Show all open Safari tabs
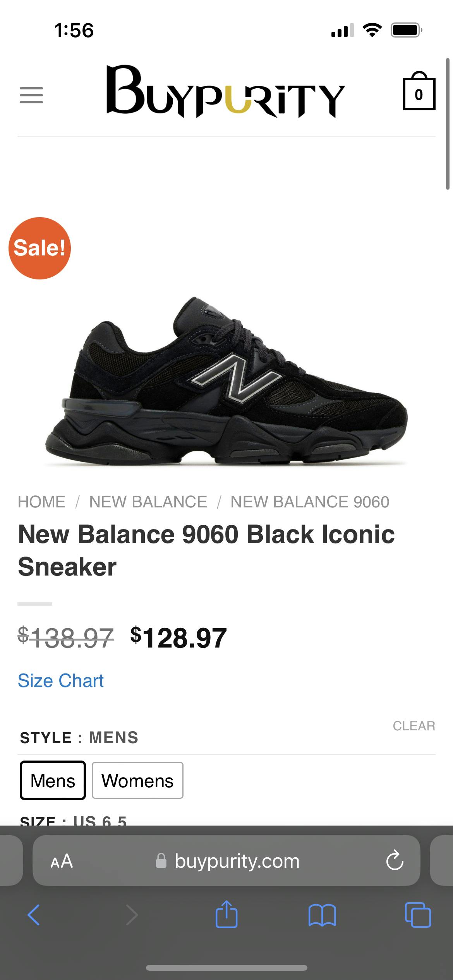Image resolution: width=453 pixels, height=980 pixels. click(417, 915)
